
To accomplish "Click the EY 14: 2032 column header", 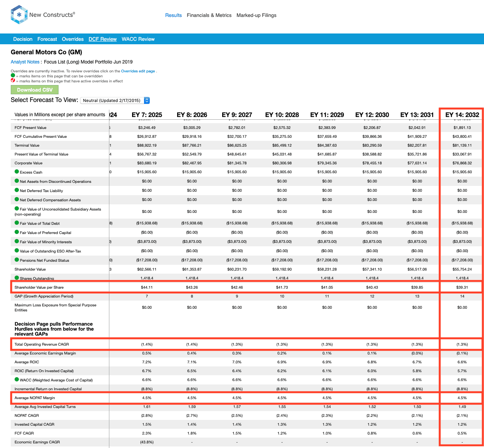I will (x=462, y=115).
